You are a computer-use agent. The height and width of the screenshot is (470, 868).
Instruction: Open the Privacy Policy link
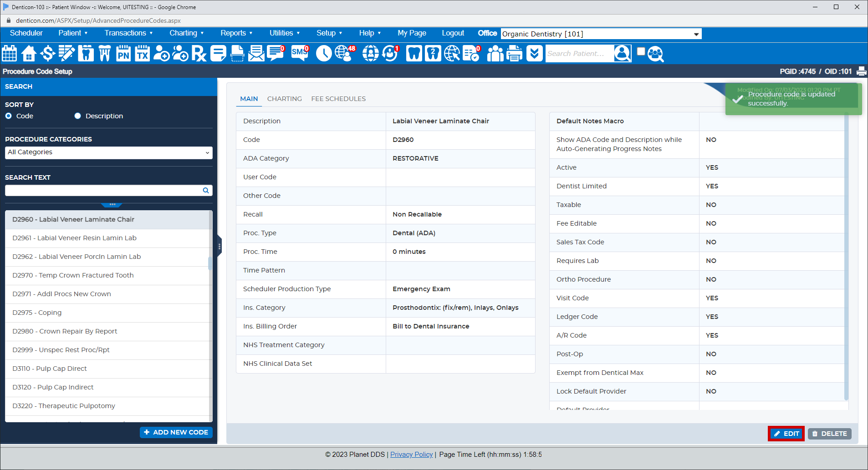point(411,454)
